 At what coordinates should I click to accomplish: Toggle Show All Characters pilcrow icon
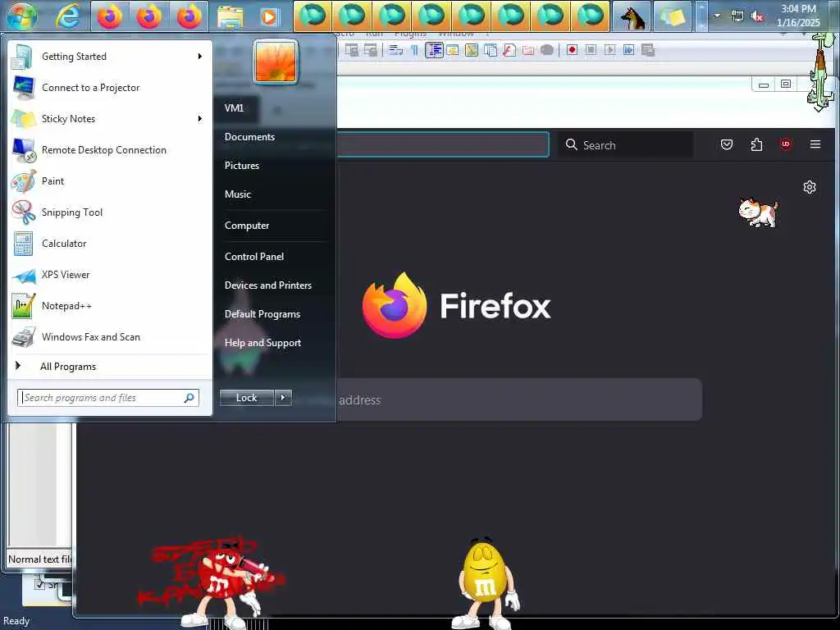[414, 50]
